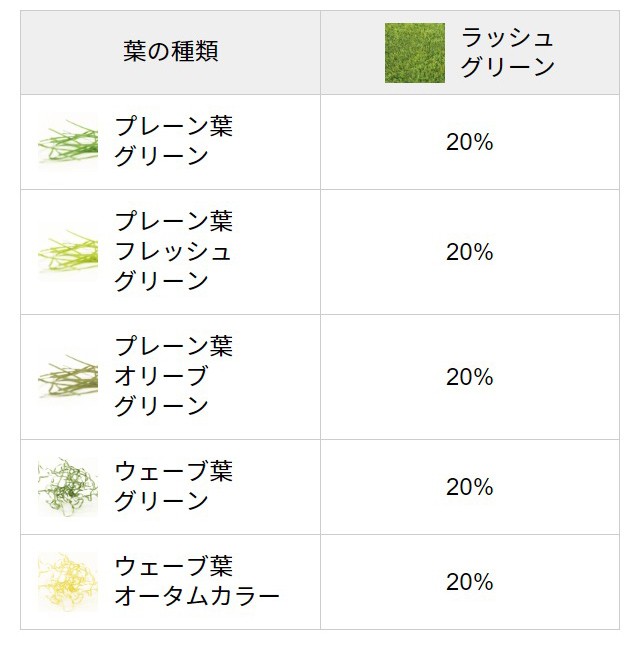Select the 葉の種類 header cell
Viewport: 640px width, 649px height.
pos(170,52)
